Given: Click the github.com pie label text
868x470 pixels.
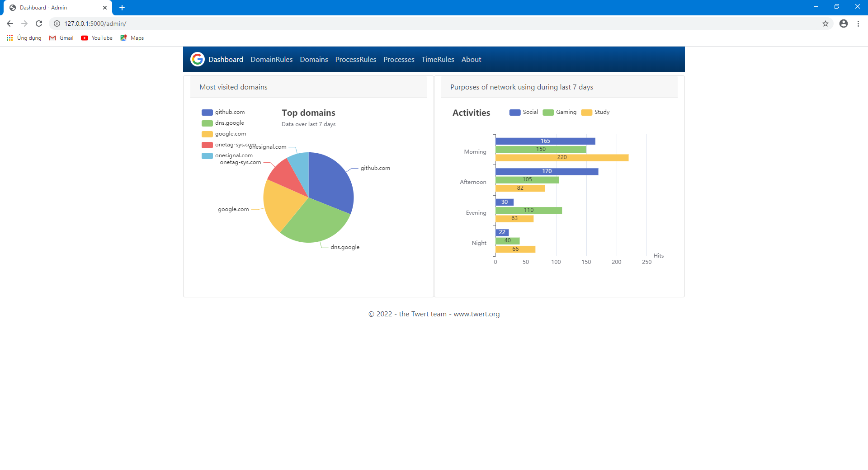Looking at the screenshot, I should tap(375, 168).
